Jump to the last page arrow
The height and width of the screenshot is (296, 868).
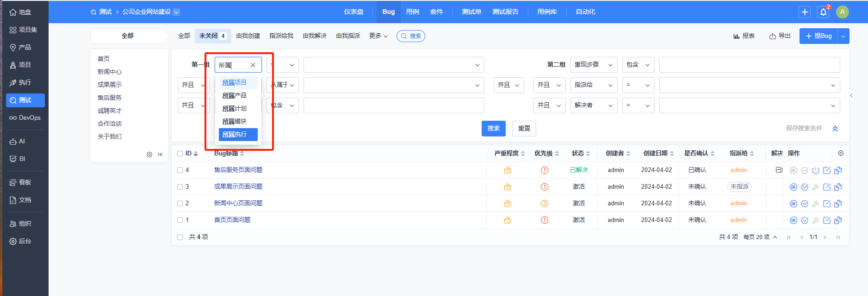coord(838,237)
